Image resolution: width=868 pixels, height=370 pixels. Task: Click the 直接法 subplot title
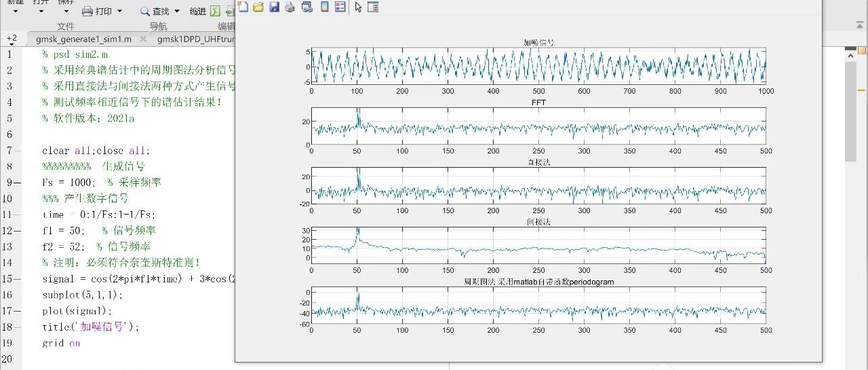tap(538, 162)
